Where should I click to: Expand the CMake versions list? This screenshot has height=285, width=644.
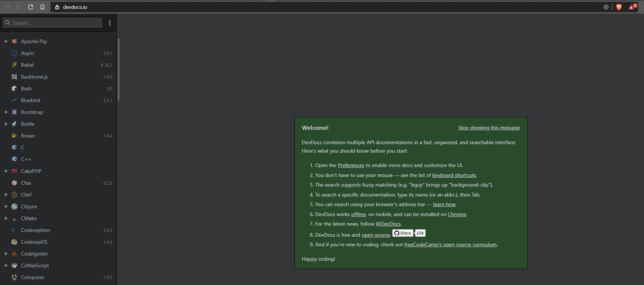(6, 218)
